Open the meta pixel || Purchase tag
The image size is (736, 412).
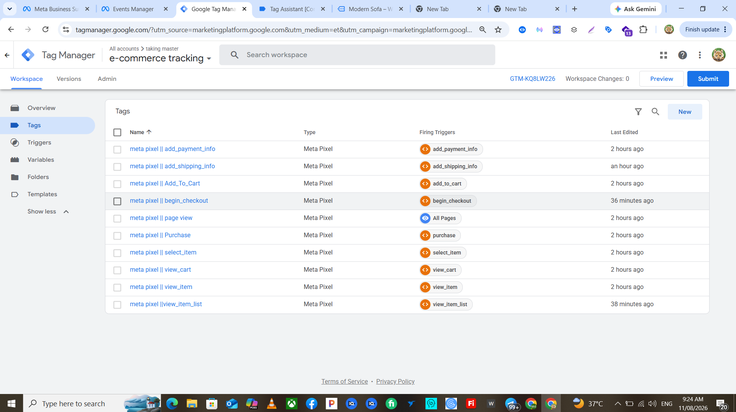pyautogui.click(x=160, y=235)
